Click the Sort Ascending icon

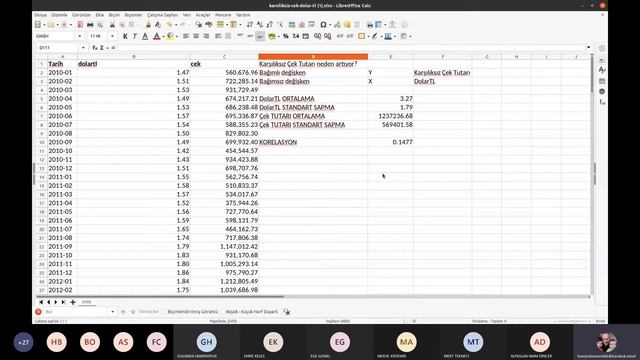(x=260, y=25)
